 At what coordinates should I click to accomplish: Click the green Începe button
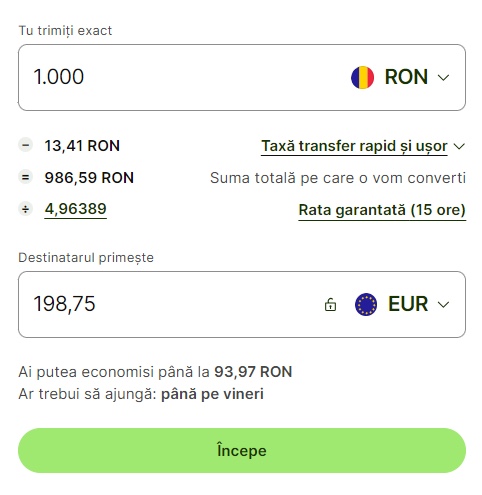coord(242,450)
